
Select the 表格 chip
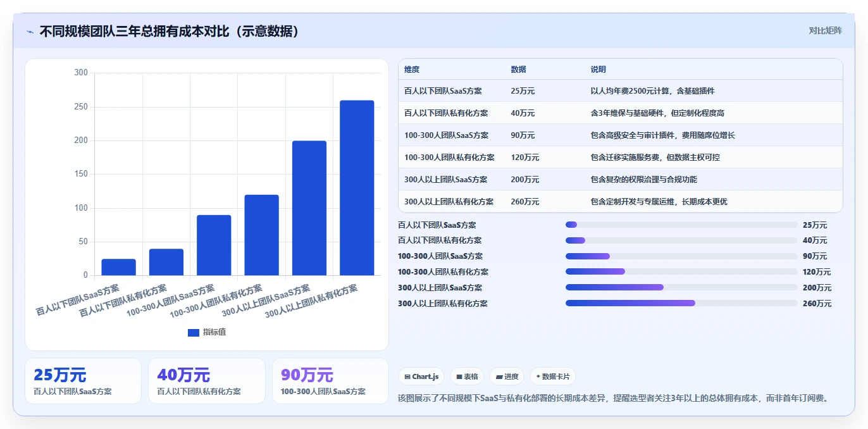[467, 376]
